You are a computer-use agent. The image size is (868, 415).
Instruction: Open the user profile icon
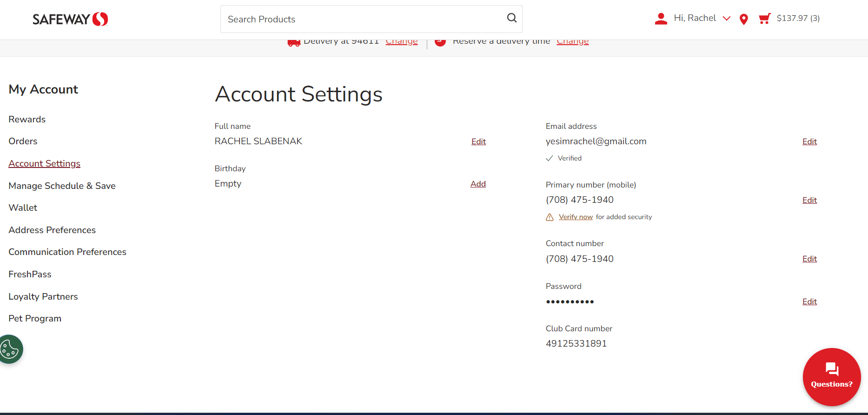[661, 19]
